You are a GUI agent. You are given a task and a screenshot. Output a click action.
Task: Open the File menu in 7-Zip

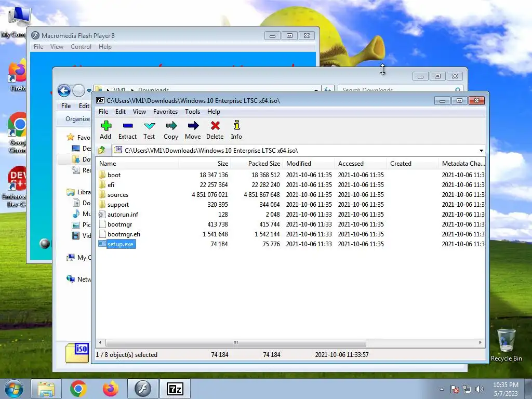pos(103,112)
